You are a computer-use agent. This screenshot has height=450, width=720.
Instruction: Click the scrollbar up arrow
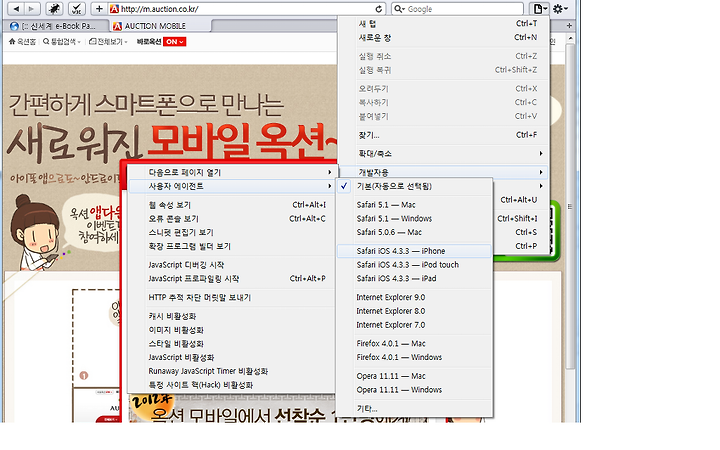(570, 39)
